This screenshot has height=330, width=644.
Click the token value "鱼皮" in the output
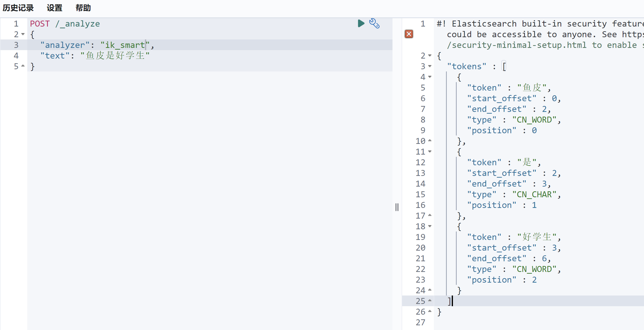click(x=532, y=88)
